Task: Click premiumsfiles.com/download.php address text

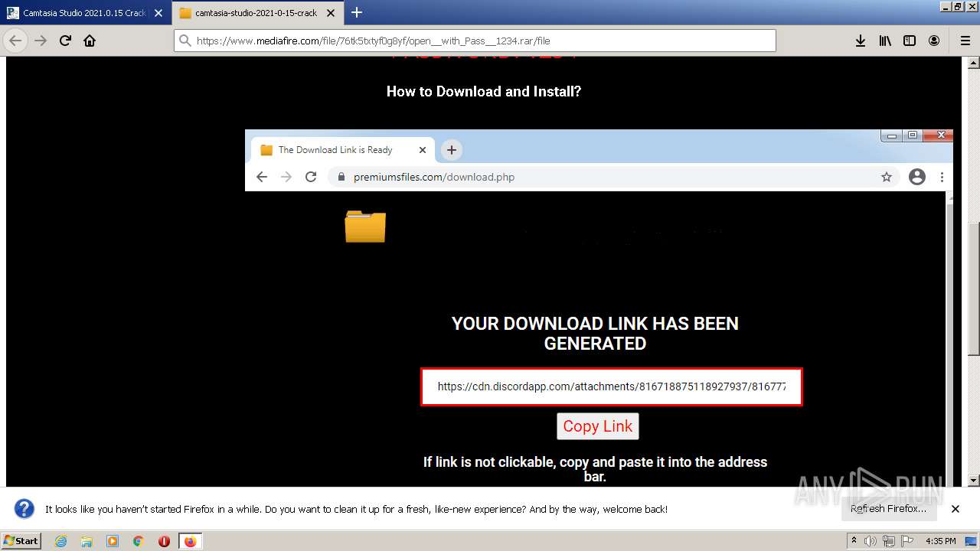Action: click(433, 177)
